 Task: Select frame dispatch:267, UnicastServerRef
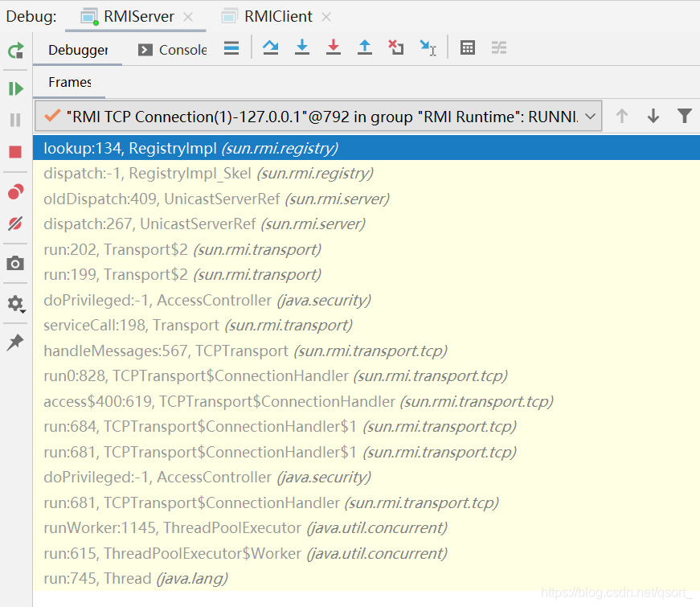(x=366, y=224)
